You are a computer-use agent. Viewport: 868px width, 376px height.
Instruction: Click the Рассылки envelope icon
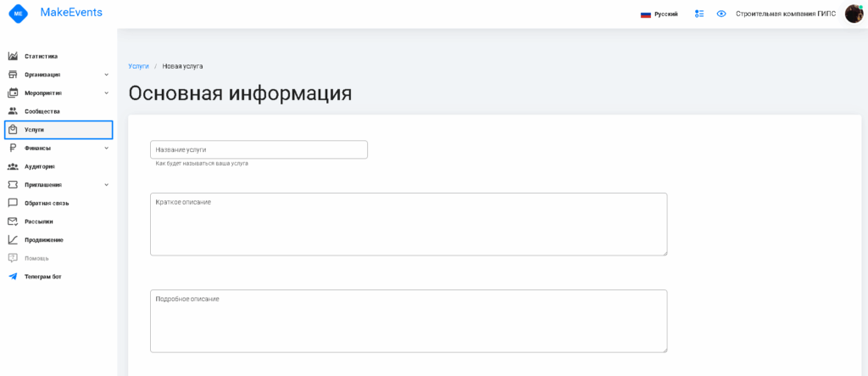point(13,222)
